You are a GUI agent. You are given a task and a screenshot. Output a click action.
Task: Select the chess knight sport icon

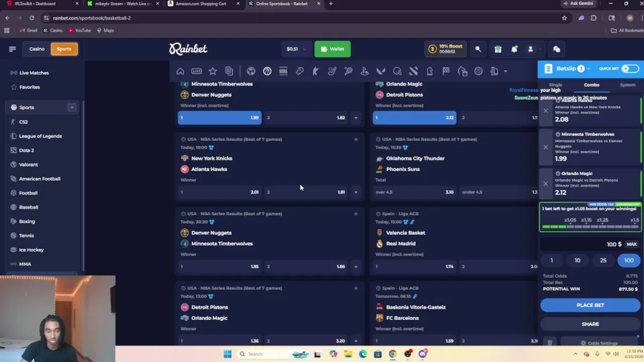[430, 71]
